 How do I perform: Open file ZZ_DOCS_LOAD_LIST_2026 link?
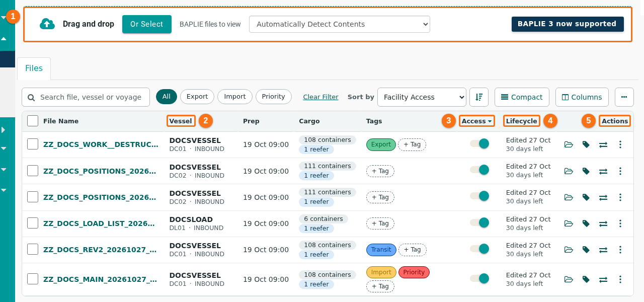(100, 223)
